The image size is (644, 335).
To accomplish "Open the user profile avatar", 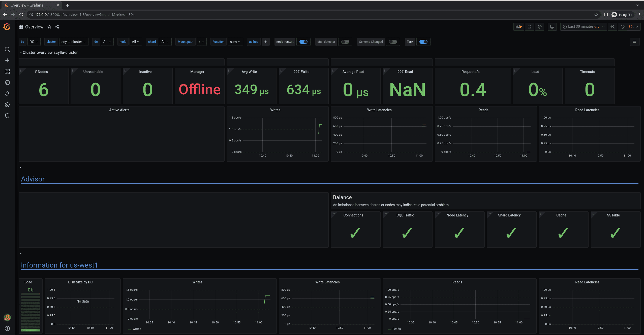I will click(7, 318).
